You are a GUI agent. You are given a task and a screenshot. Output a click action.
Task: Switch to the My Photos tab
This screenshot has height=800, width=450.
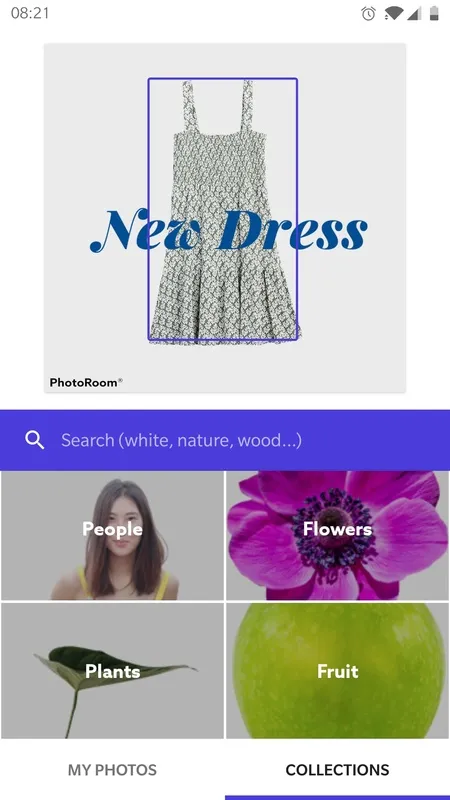click(112, 769)
